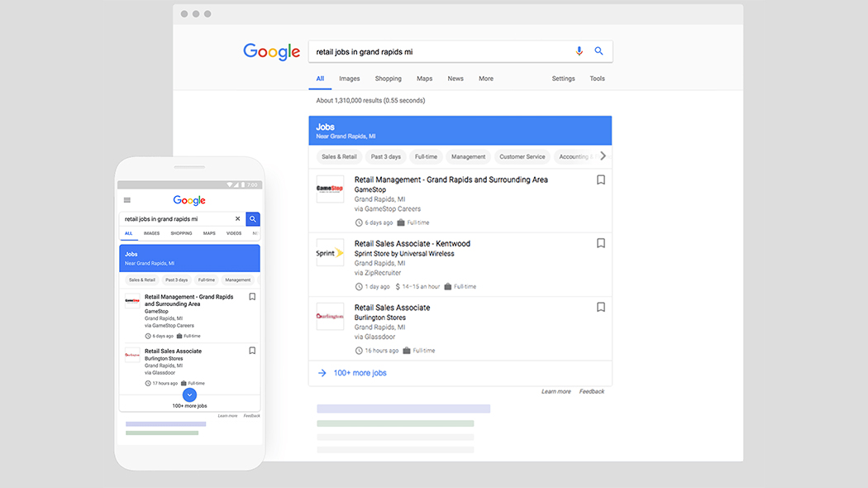
Task: Click the desktop search magnifier icon
Action: click(x=599, y=51)
